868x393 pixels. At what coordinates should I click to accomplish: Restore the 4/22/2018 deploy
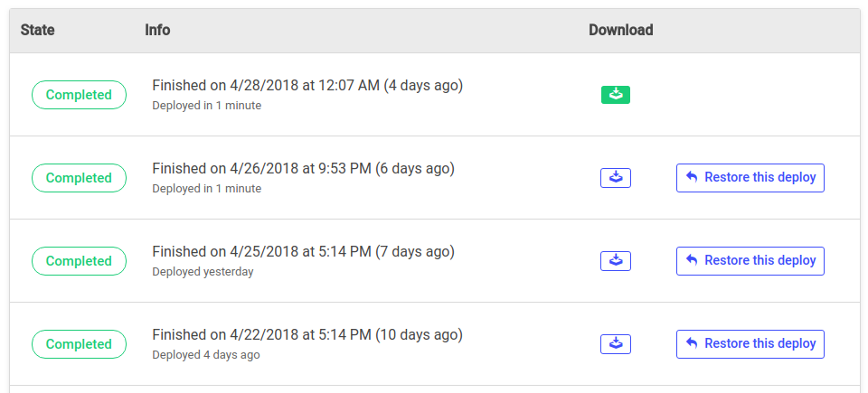[x=750, y=344]
